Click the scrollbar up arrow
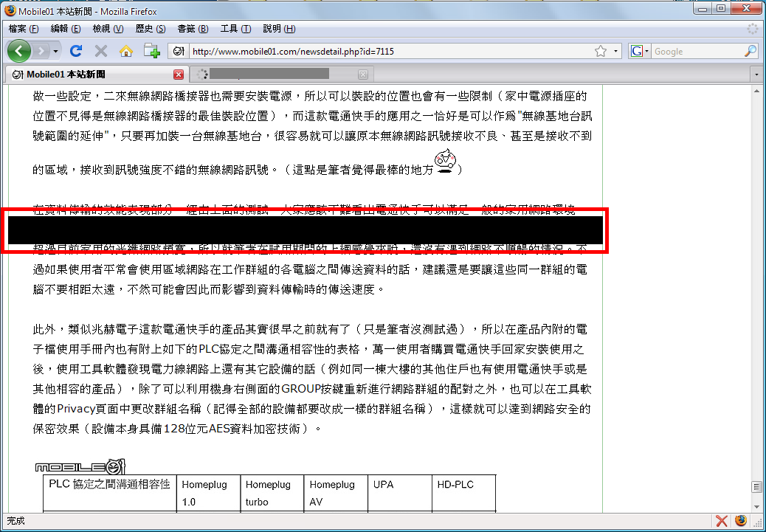Viewport: 766px width, 532px height. click(x=756, y=90)
